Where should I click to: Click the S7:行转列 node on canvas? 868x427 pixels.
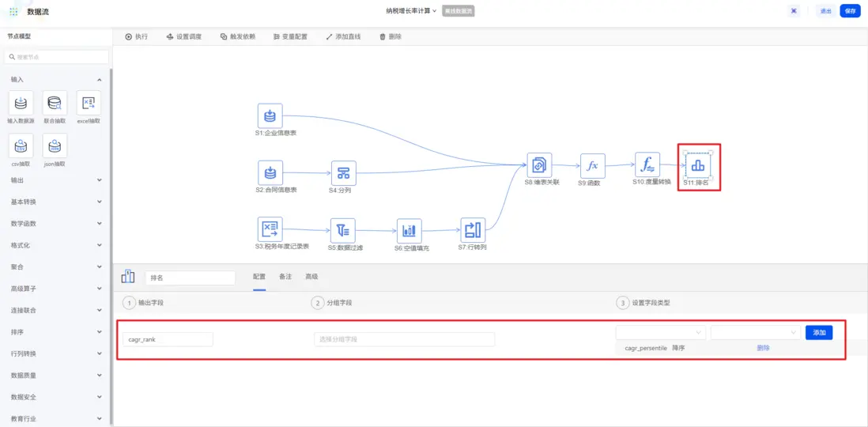[473, 230]
